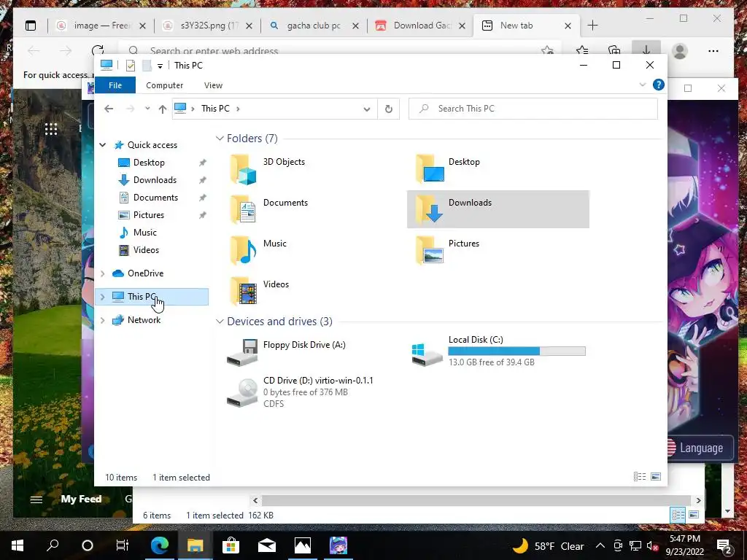
Task: Open the address bar history dropdown
Action: [x=367, y=109]
